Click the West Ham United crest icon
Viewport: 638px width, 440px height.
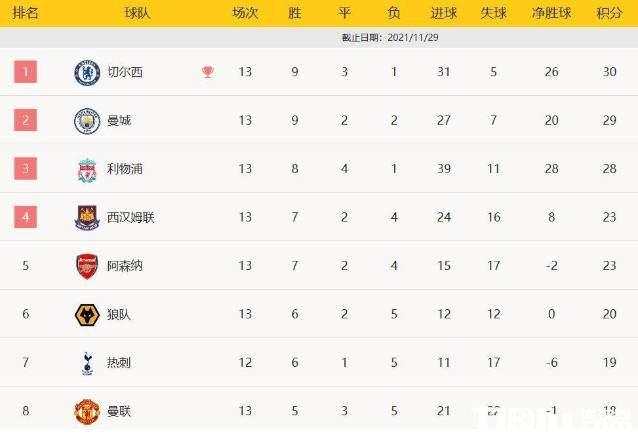click(87, 217)
